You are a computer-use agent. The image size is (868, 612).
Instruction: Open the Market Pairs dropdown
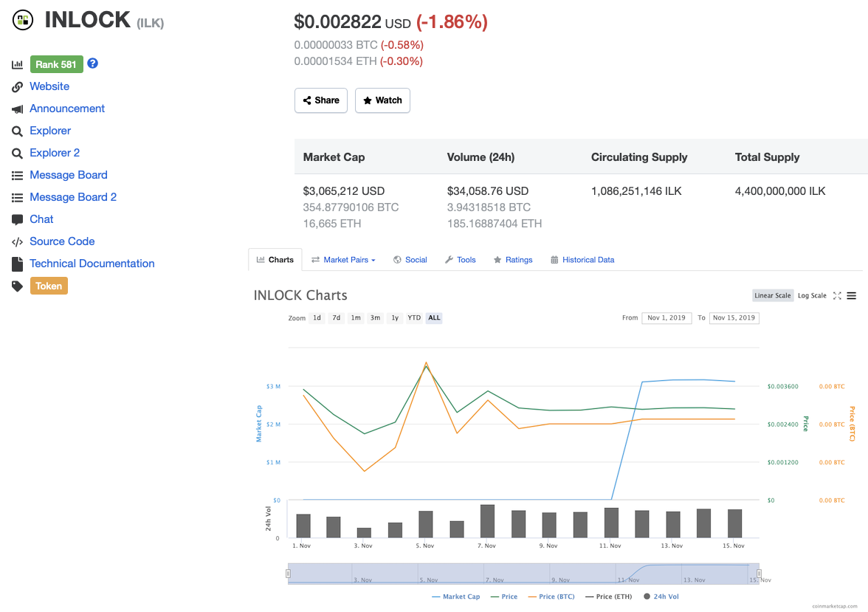pyautogui.click(x=343, y=259)
